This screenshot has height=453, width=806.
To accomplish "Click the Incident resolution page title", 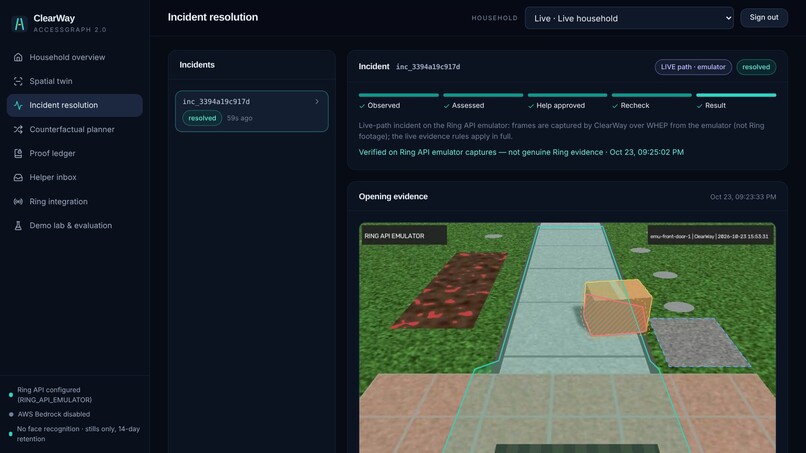I will [213, 17].
